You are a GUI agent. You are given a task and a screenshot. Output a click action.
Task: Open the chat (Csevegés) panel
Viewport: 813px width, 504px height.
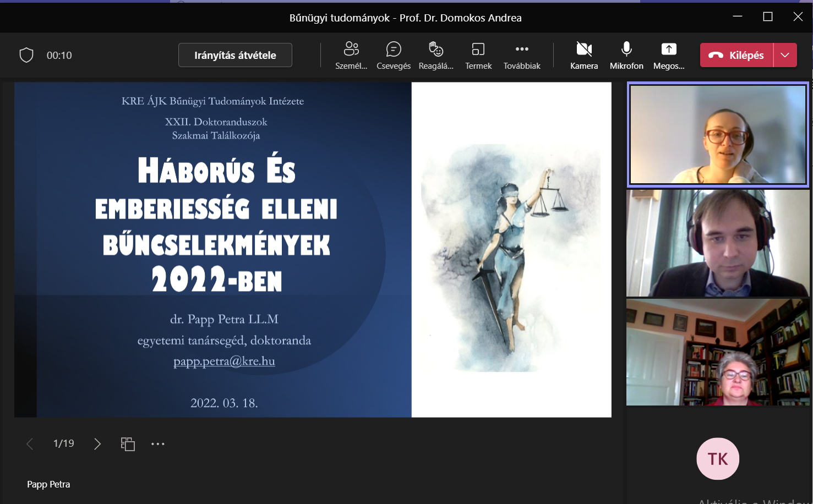tap(393, 56)
